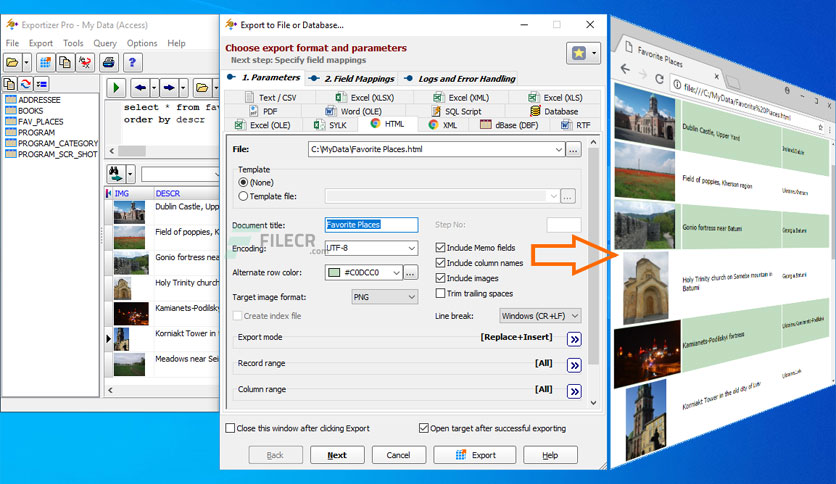Run the query with the green play icon
Viewport: 836px width, 484px height.
point(116,87)
